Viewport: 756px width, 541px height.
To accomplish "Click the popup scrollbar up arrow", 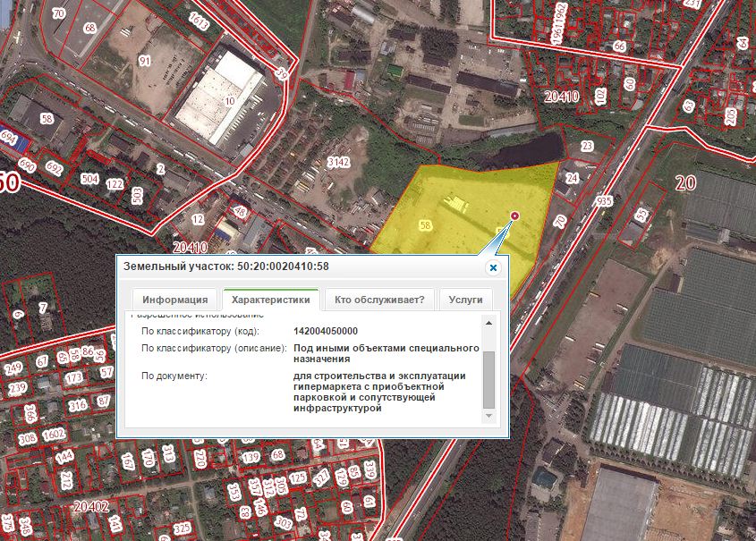I will (488, 323).
